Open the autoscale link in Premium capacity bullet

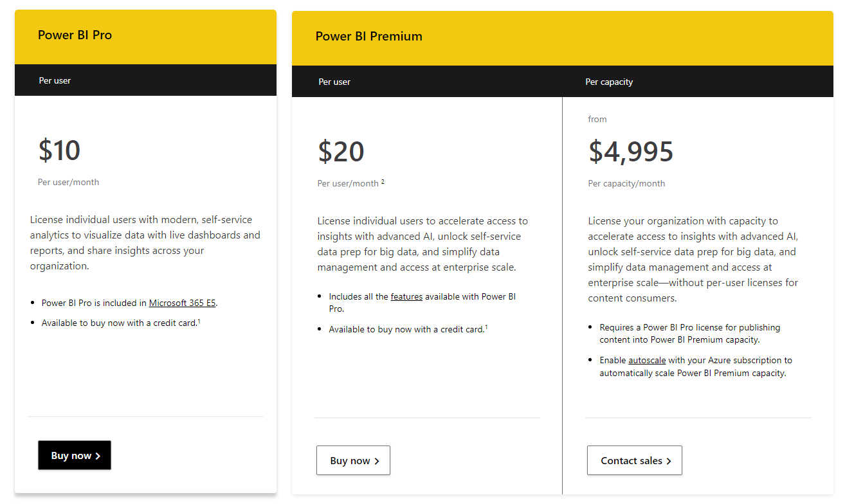point(647,360)
